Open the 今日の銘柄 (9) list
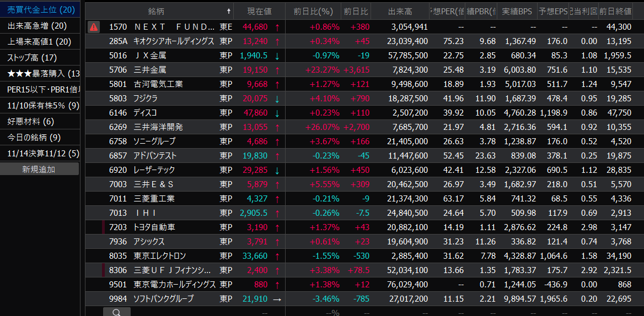This screenshot has width=644, height=316. pyautogui.click(x=34, y=137)
